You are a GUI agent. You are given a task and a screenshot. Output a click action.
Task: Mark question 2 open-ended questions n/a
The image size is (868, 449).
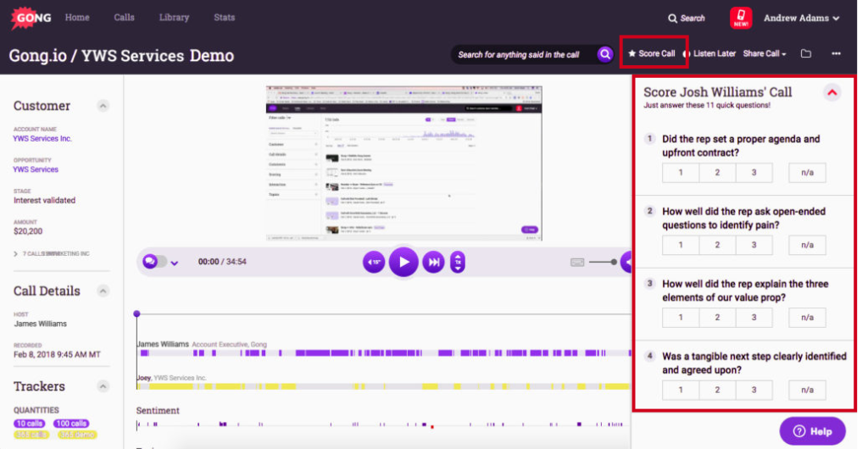(x=807, y=245)
